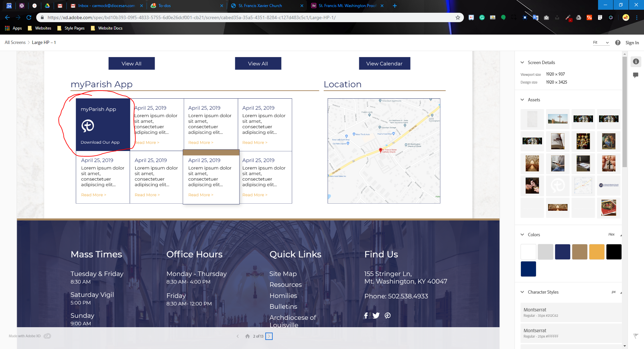Toggle the Hex color format option
Screen dimensions: 644x349
click(x=611, y=235)
